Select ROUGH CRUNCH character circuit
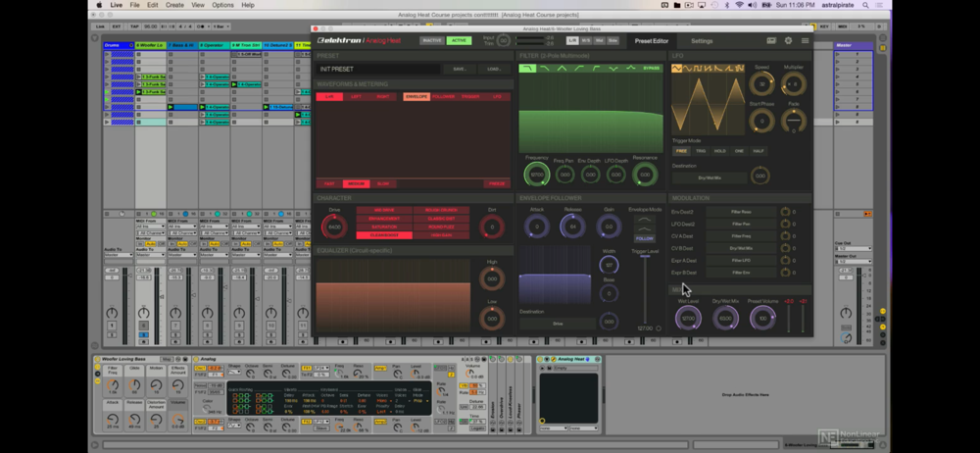The width and height of the screenshot is (980, 453). point(441,211)
